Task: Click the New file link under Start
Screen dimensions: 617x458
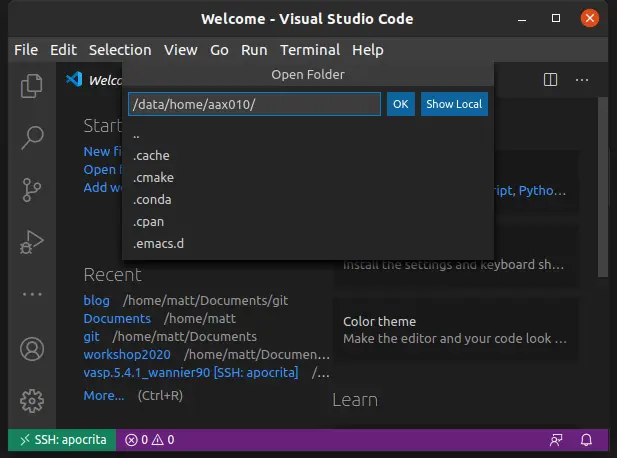Action: coord(102,151)
